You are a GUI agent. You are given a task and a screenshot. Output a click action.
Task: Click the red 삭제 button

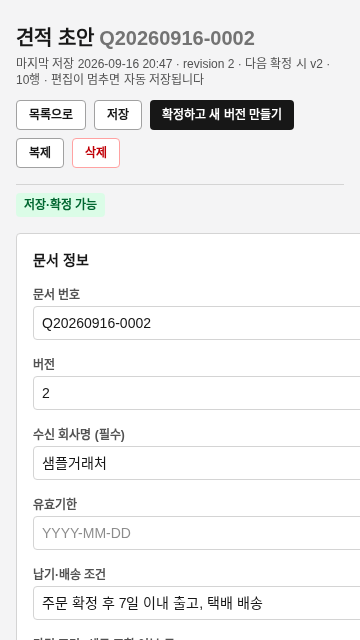tap(96, 153)
